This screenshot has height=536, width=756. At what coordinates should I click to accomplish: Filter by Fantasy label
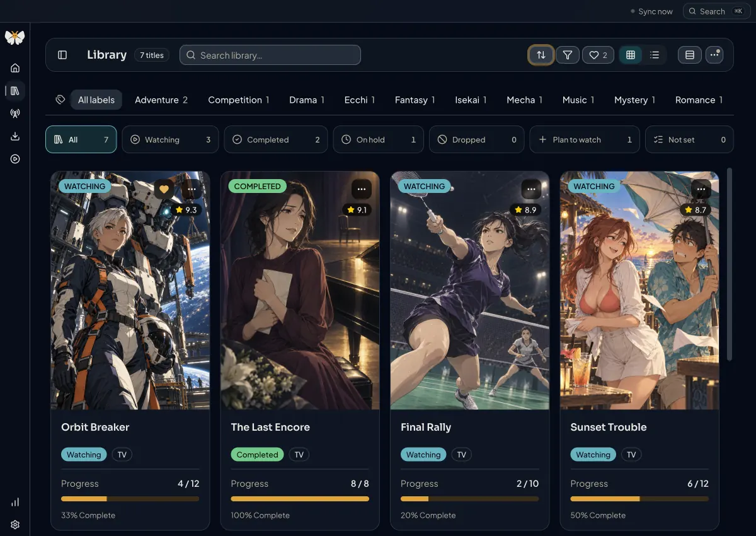(415, 100)
